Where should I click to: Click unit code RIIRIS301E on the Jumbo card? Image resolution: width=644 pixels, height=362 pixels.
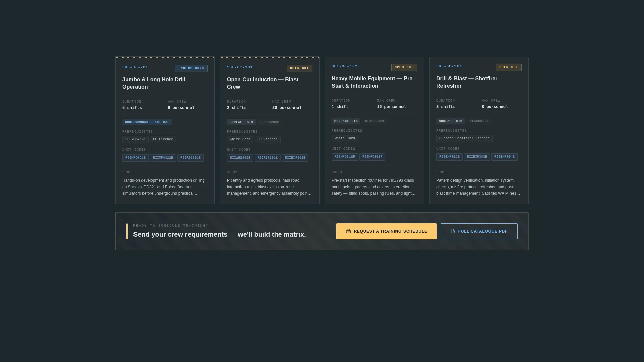point(191,158)
